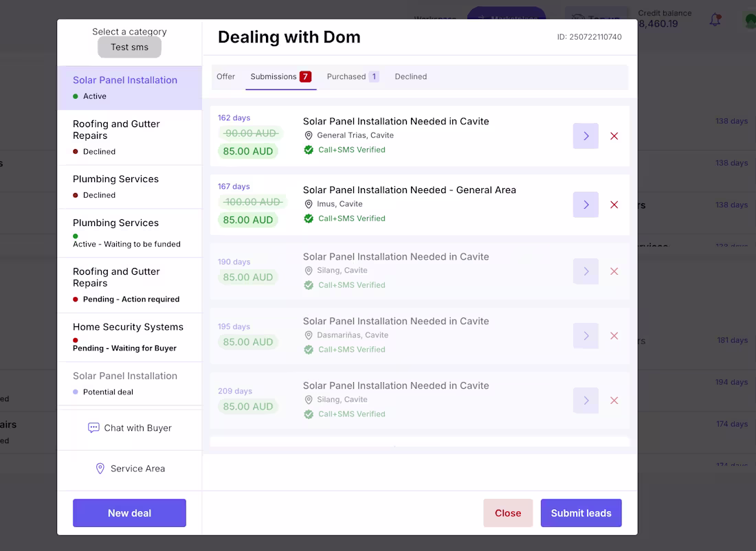Open the Imus, Cavite lead details arrow
This screenshot has height=551, width=756.
click(586, 205)
